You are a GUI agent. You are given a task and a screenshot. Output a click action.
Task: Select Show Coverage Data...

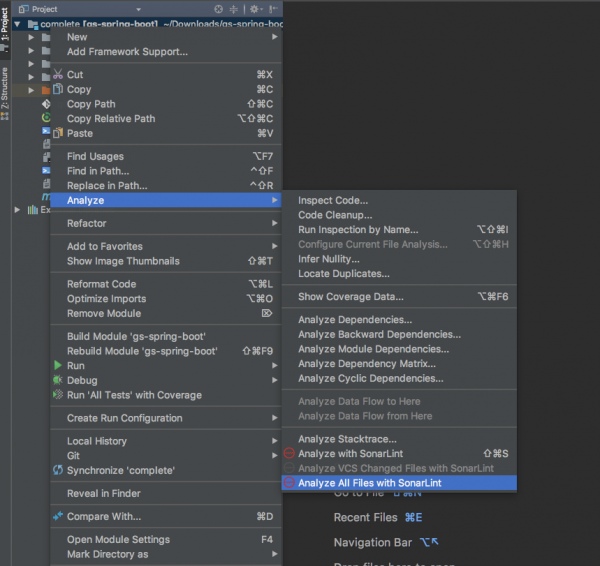point(399,296)
